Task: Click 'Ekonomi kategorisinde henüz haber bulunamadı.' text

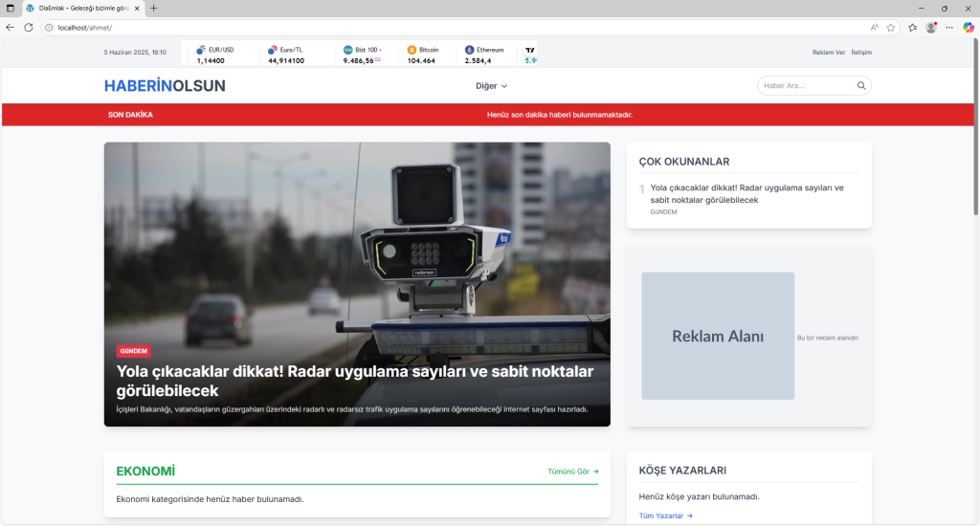Action: click(210, 499)
